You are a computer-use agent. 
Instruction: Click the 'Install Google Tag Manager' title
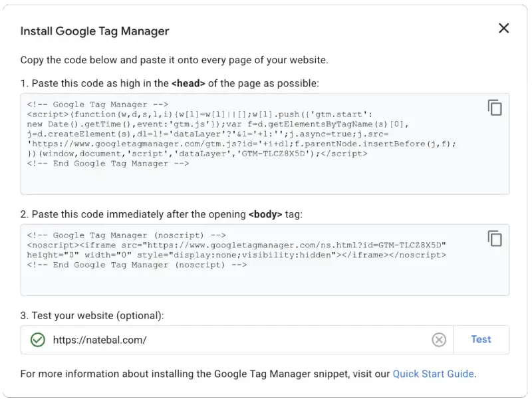point(94,31)
